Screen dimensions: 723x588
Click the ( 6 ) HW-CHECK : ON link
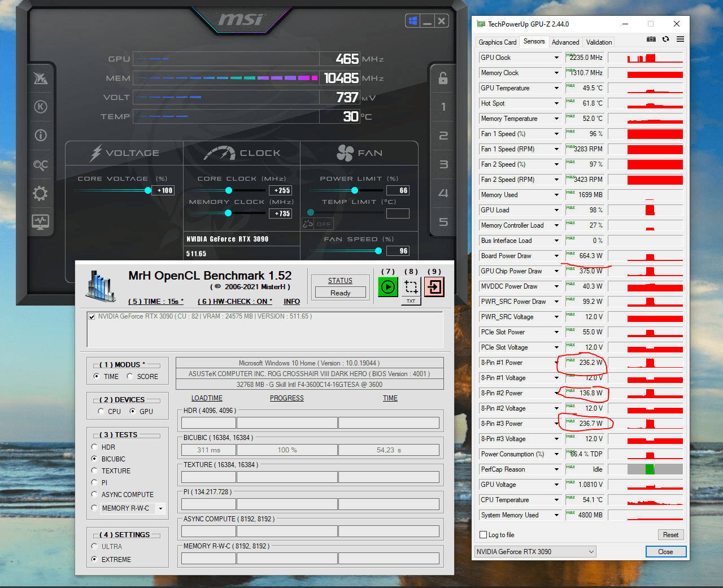pyautogui.click(x=235, y=302)
